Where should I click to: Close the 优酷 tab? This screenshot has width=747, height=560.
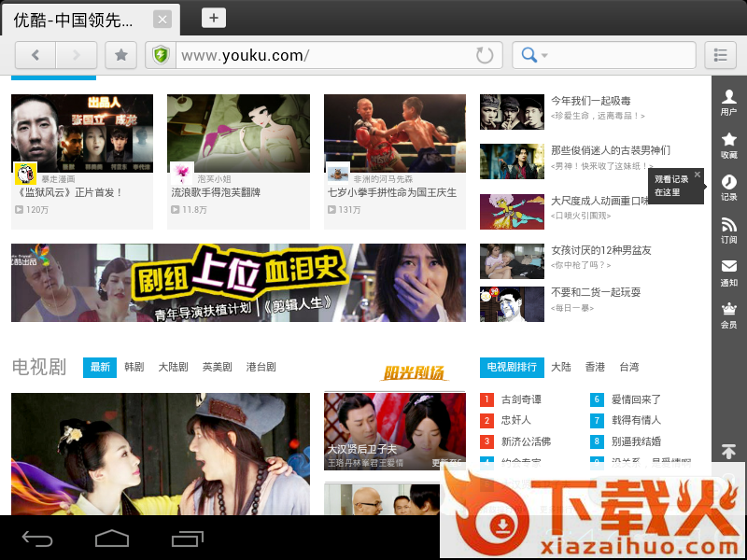162,20
